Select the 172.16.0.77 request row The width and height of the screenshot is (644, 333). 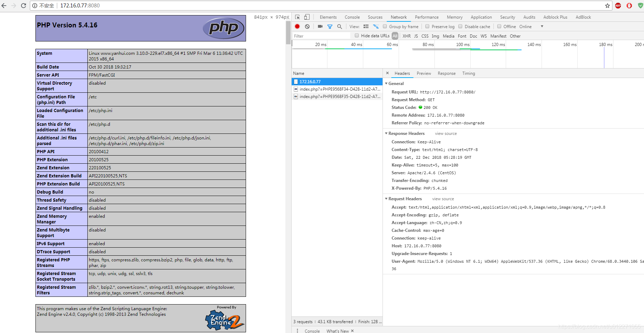click(337, 81)
